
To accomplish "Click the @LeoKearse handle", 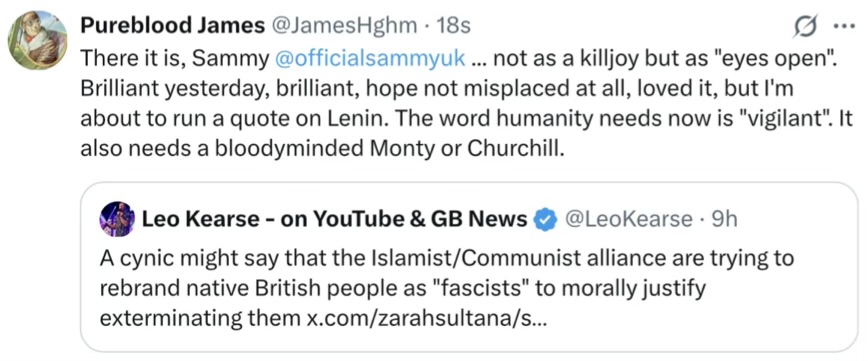I will click(628, 220).
